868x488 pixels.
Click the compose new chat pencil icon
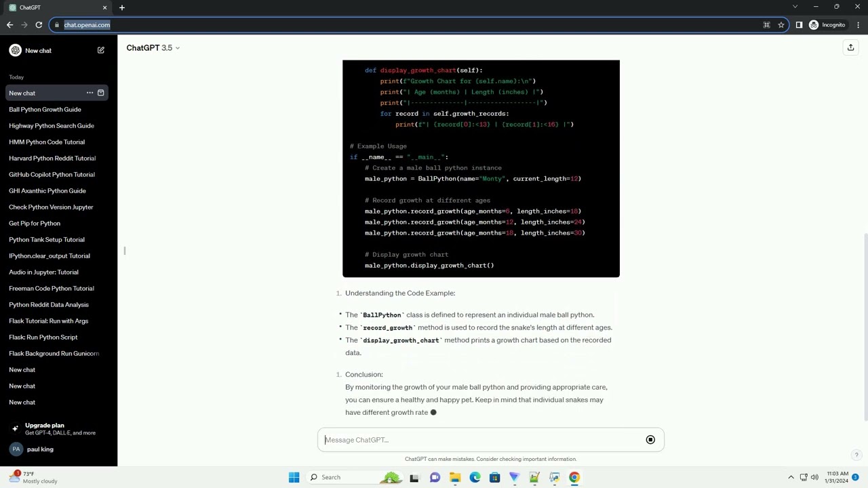pos(101,50)
